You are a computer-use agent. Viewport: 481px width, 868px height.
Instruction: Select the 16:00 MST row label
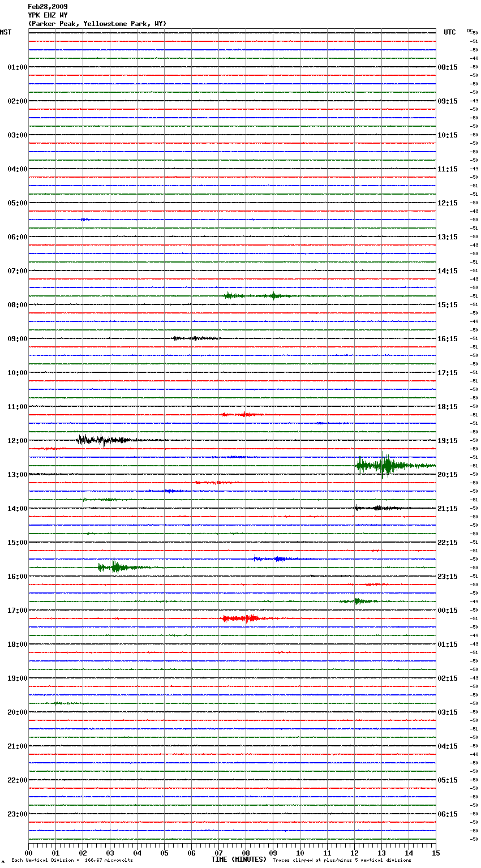[x=18, y=577]
